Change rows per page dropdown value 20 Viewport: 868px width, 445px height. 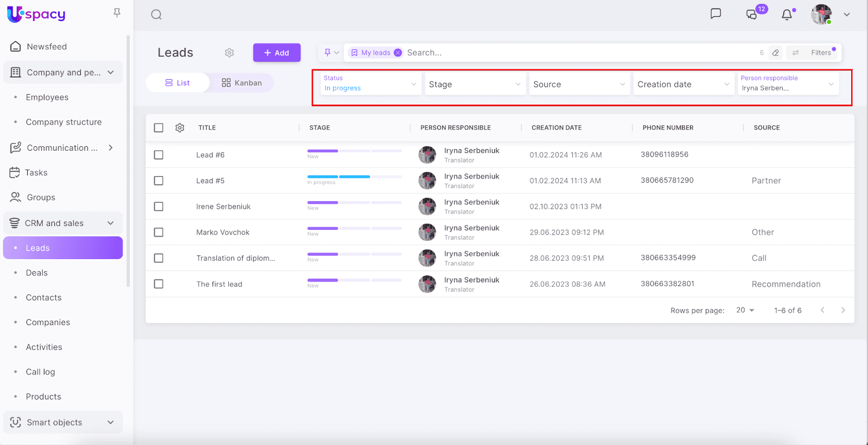(x=745, y=310)
